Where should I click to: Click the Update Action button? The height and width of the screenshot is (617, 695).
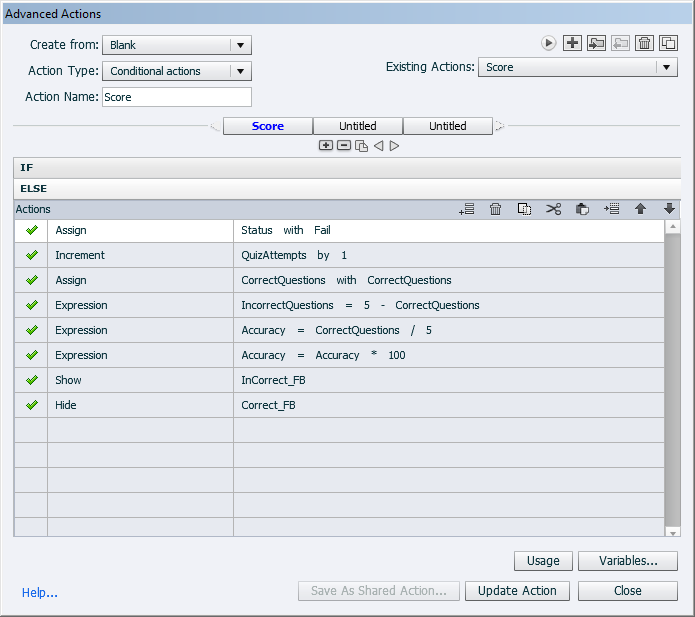click(517, 591)
